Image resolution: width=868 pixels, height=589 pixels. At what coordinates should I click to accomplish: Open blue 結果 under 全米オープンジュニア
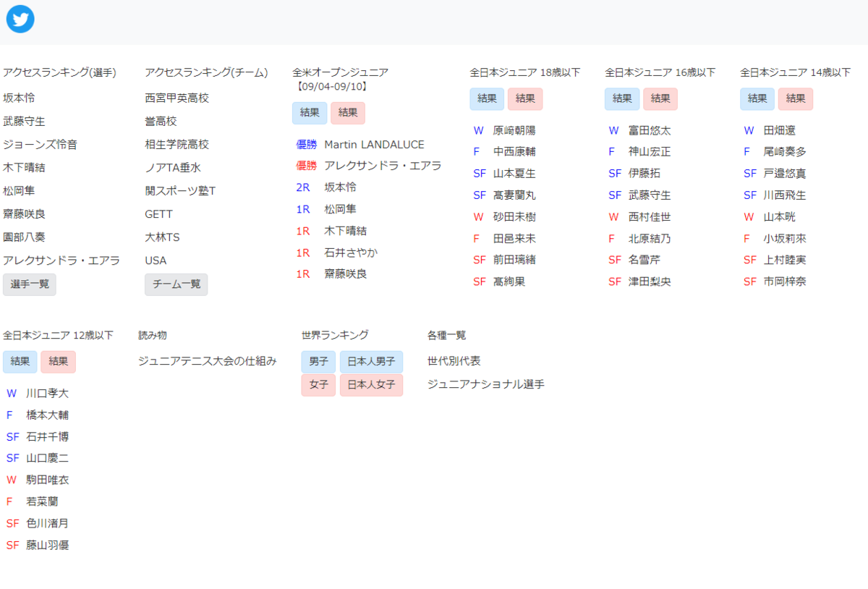[x=310, y=113]
